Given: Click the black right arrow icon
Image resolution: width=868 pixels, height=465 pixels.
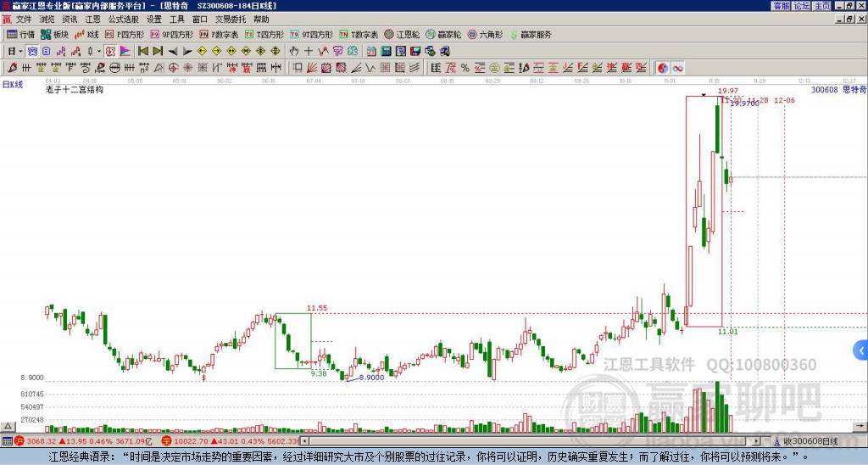Looking at the screenshot, I should pyautogui.click(x=187, y=52).
